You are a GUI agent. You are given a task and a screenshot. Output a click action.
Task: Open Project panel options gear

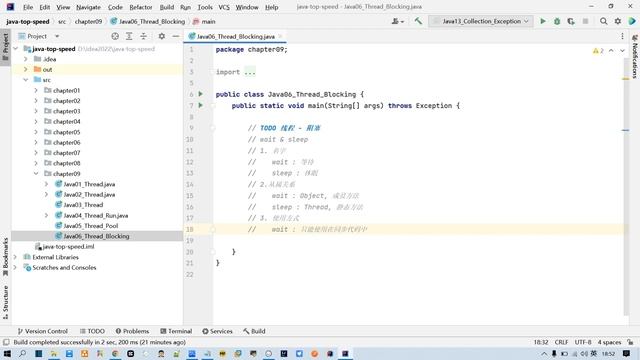(162, 36)
